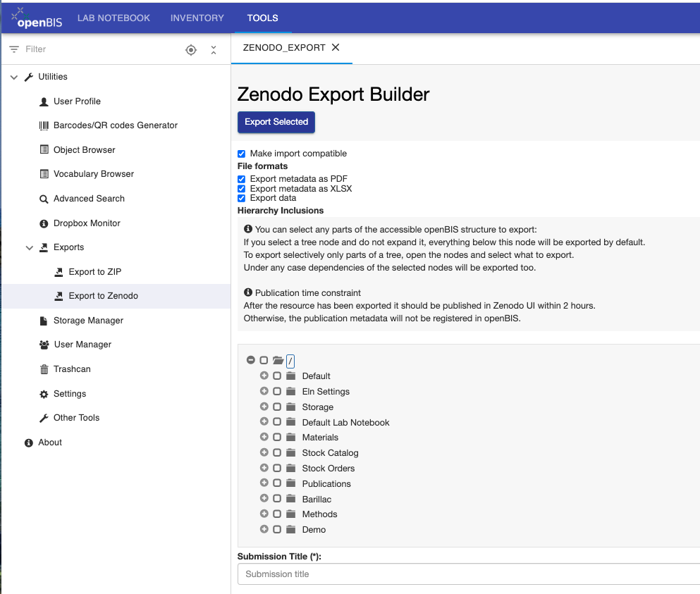Screen dimensions: 700x594
Task: Collapse the root tree node
Action: pyautogui.click(x=251, y=359)
